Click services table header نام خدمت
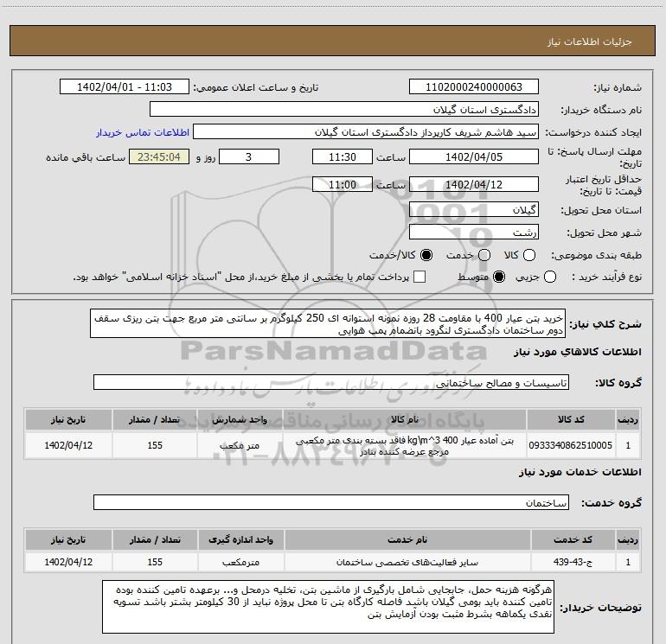Screen dimensions: 666x644 [407, 539]
